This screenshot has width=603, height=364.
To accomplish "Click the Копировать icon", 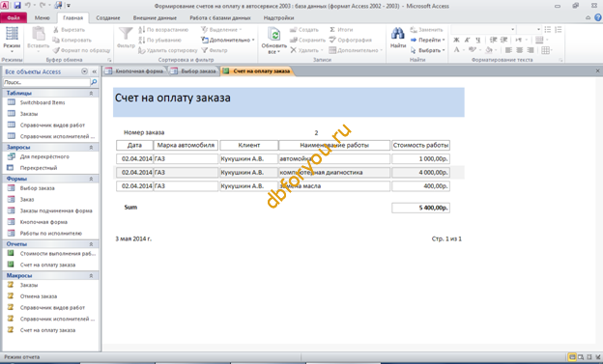I will coord(56,40).
